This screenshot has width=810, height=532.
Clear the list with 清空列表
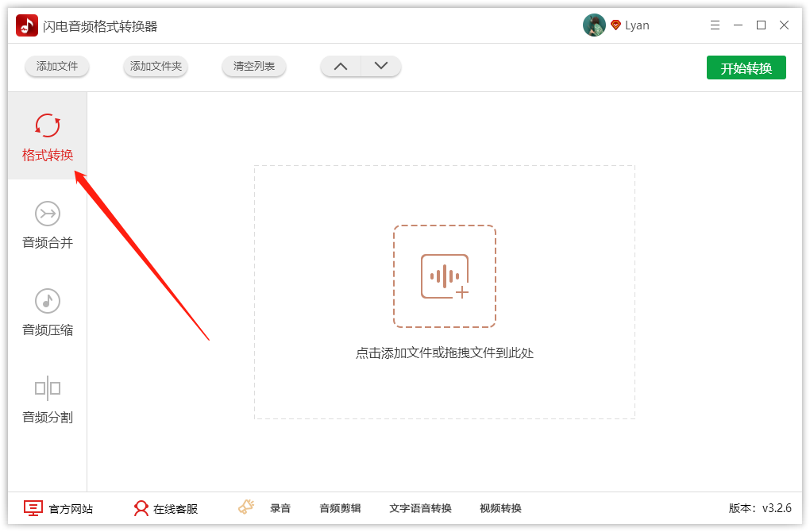[253, 66]
